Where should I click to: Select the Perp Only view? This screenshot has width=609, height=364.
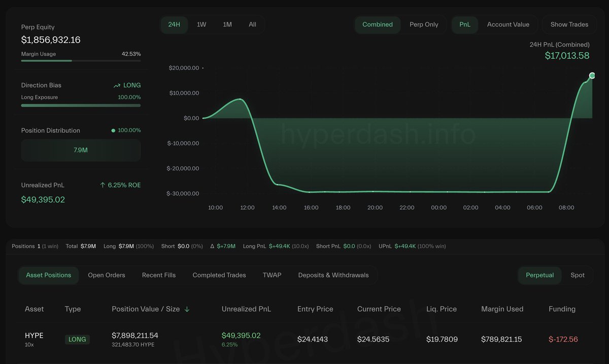coord(424,24)
